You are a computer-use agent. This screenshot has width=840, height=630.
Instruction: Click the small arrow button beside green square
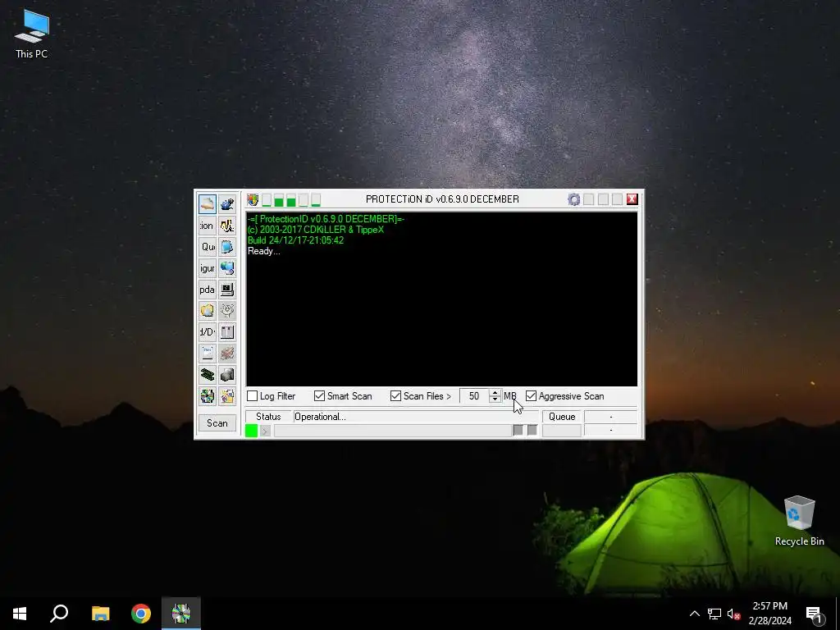(265, 430)
